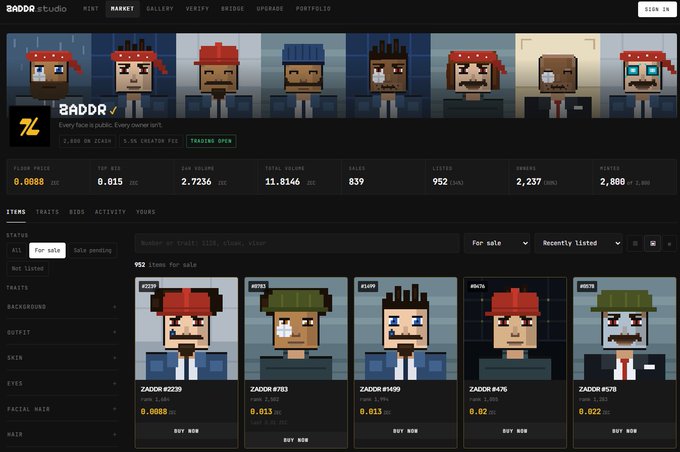Screen dimensions: 680x452
Task: Switch to the Traits tab
Action: click(x=47, y=212)
